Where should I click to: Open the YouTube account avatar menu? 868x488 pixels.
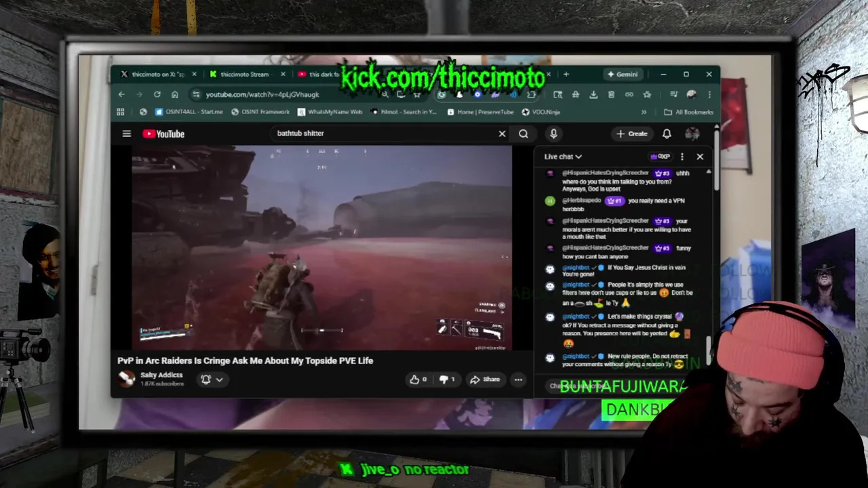[692, 134]
